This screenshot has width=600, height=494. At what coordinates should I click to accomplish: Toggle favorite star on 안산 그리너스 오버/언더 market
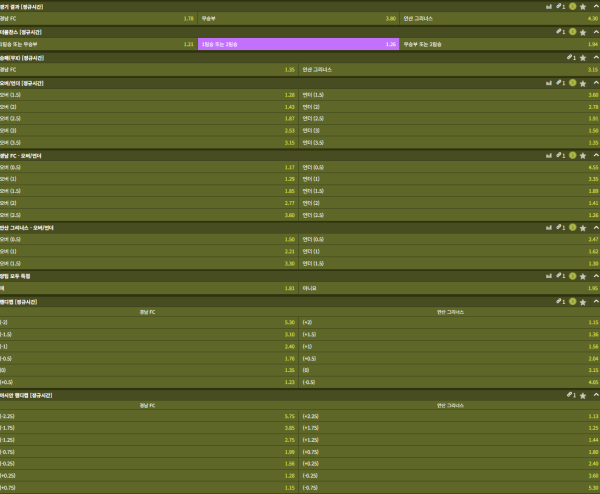coord(583,228)
